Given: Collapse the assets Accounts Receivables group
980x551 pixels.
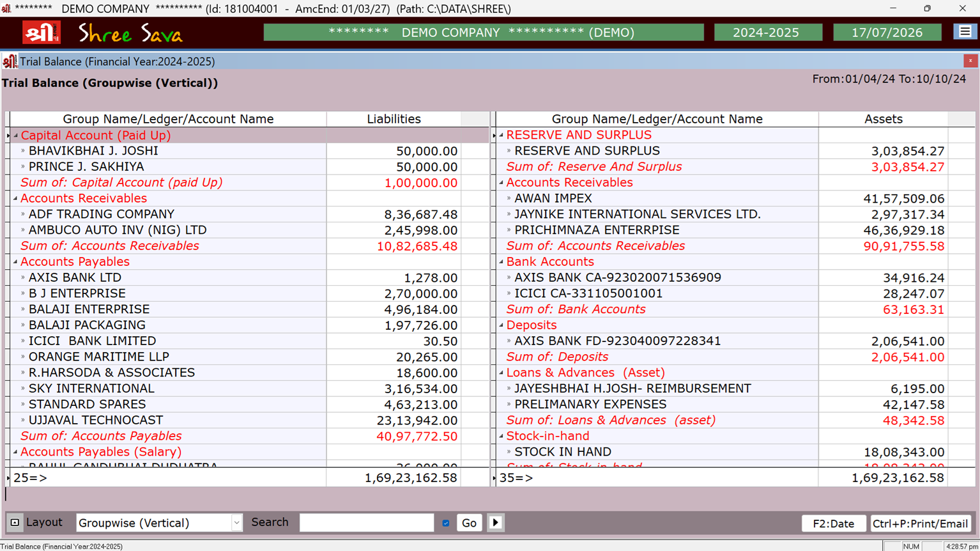Looking at the screenshot, I should click(x=501, y=183).
